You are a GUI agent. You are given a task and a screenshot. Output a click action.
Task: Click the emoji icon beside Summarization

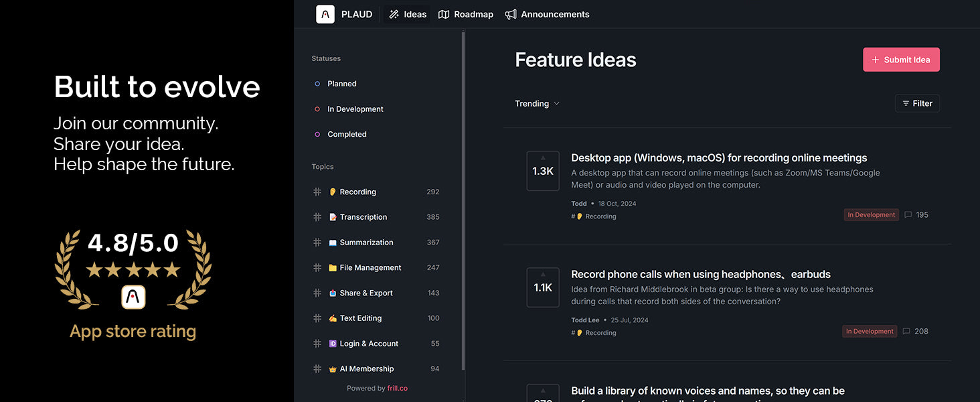(333, 243)
